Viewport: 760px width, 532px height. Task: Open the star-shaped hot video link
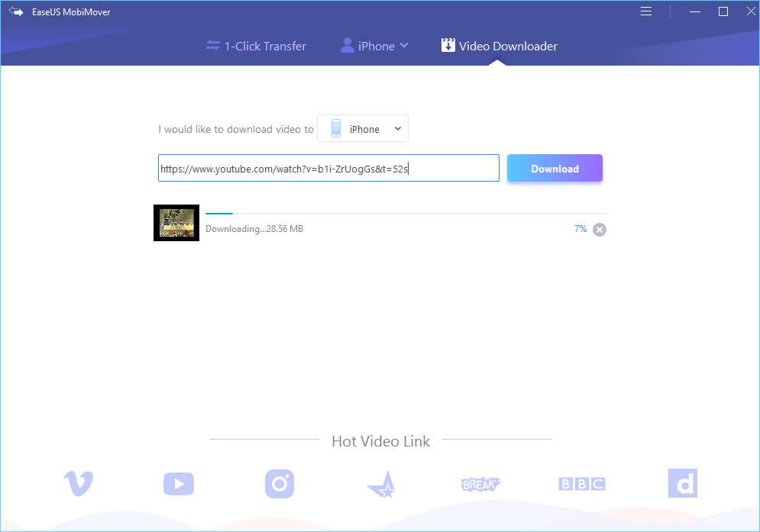380,483
